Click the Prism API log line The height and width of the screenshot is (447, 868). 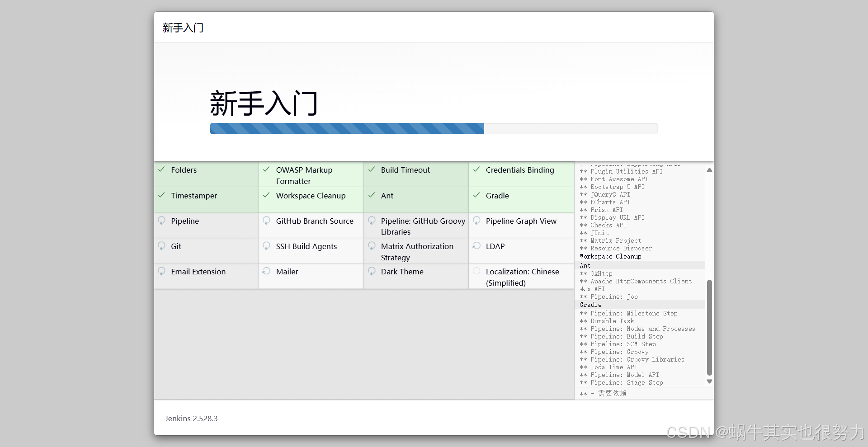point(601,210)
